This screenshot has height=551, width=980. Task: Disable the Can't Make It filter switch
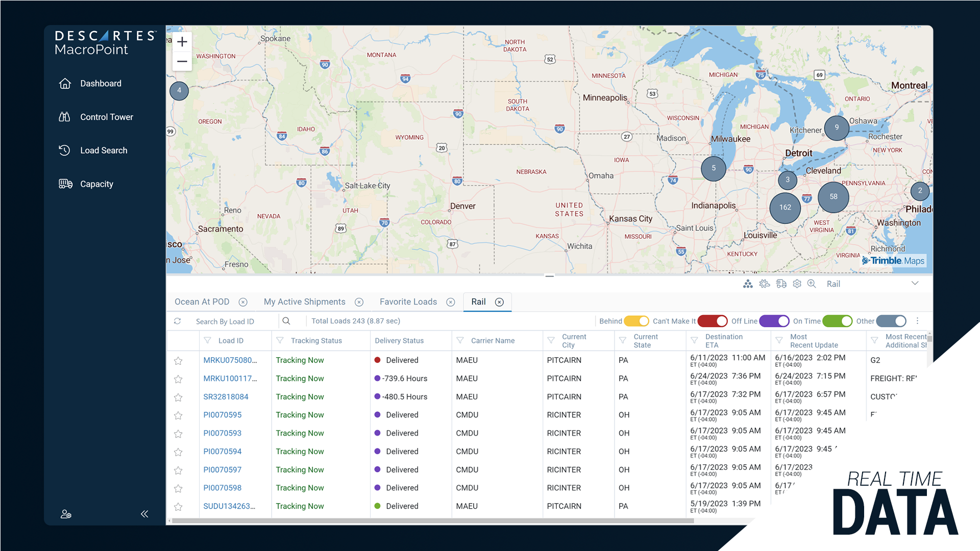(x=713, y=321)
